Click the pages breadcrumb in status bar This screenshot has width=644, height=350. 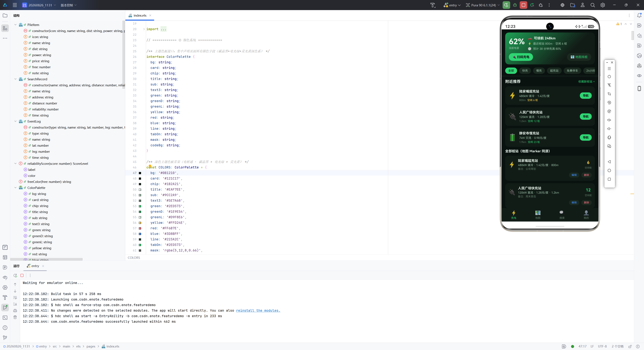tap(91, 346)
